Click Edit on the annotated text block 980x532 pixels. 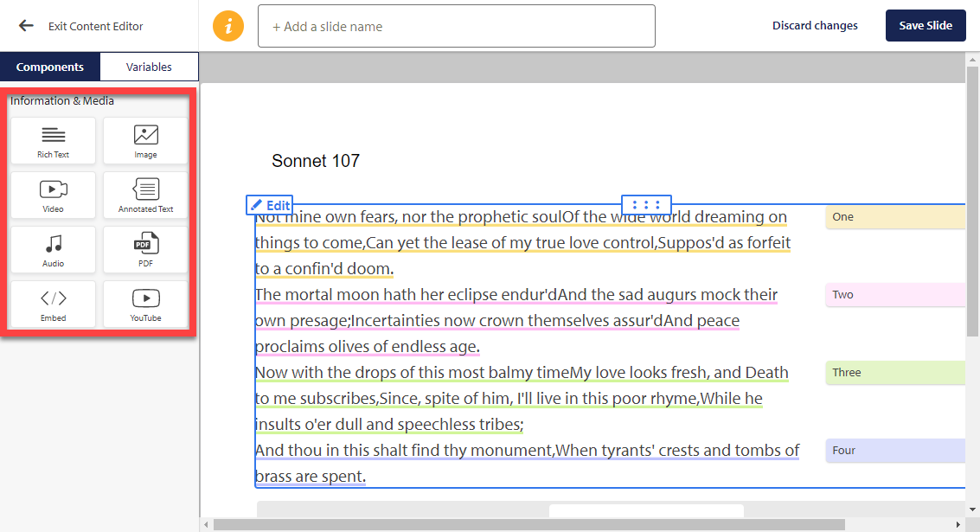tap(270, 205)
